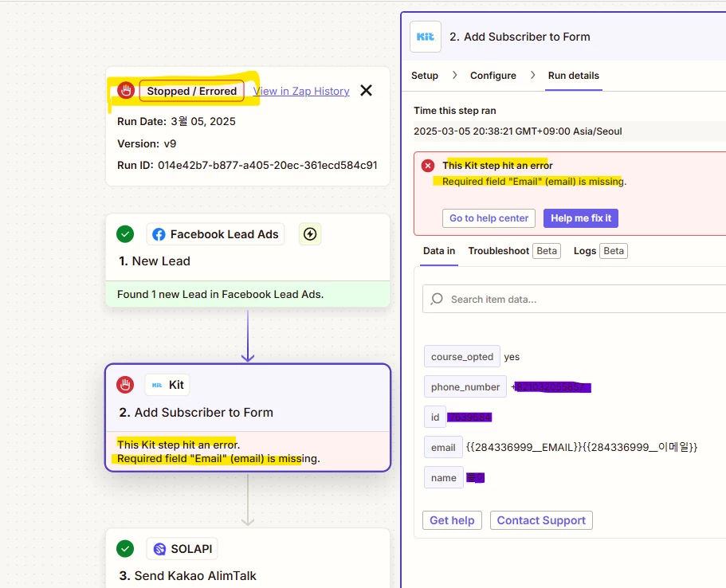Image resolution: width=726 pixels, height=588 pixels.
Task: Click the Kit app label in step 2
Action: [x=167, y=385]
